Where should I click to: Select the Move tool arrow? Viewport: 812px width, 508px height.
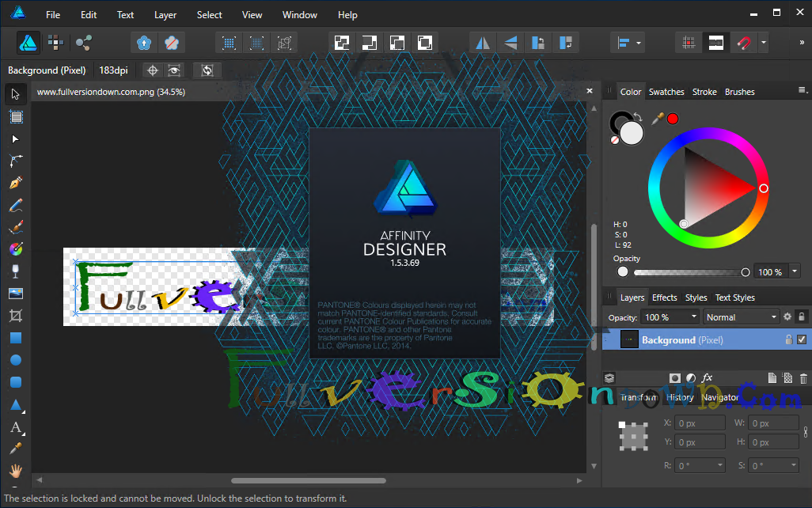(16, 94)
